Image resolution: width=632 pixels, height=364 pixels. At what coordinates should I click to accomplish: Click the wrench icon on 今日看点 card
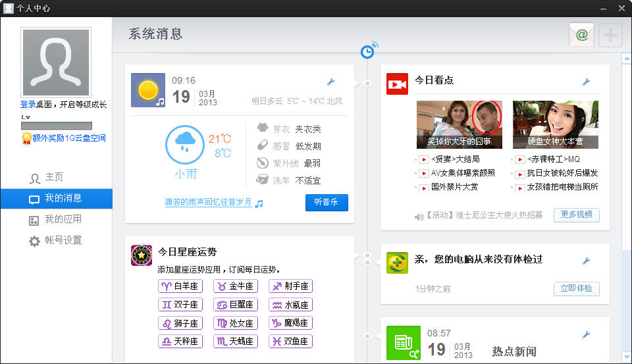coord(586,82)
